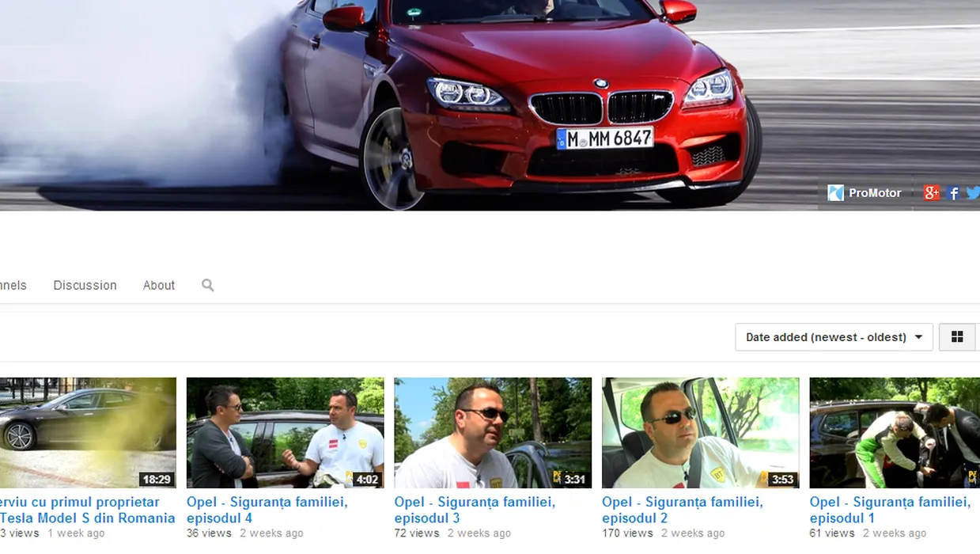Open the ProMotor link on the banner

click(x=875, y=192)
